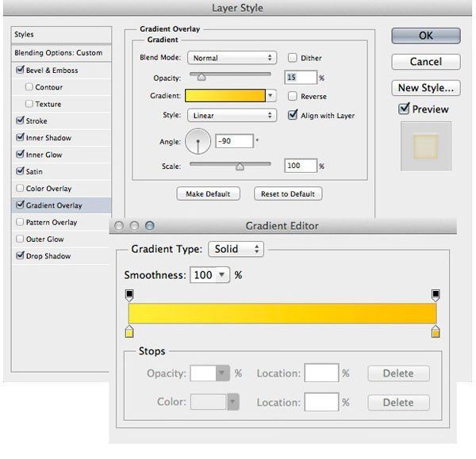Enable the Contour checkbox
This screenshot has width=476, height=459.
pyautogui.click(x=29, y=86)
